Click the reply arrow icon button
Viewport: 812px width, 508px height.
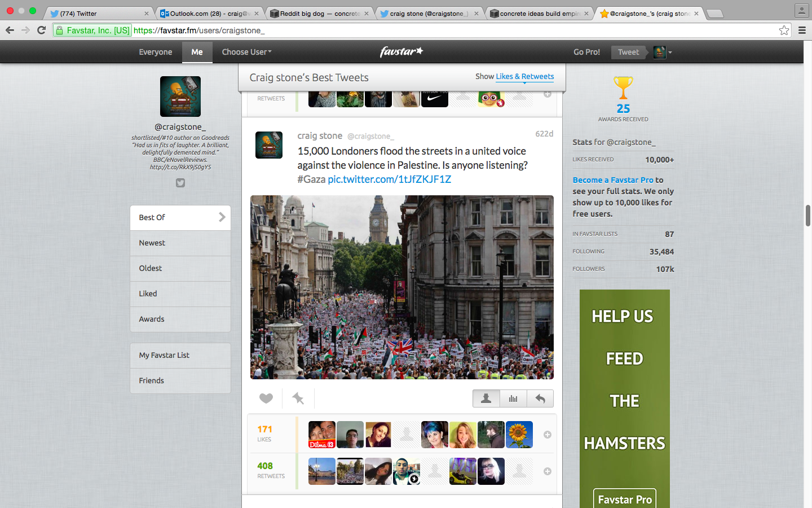click(540, 398)
